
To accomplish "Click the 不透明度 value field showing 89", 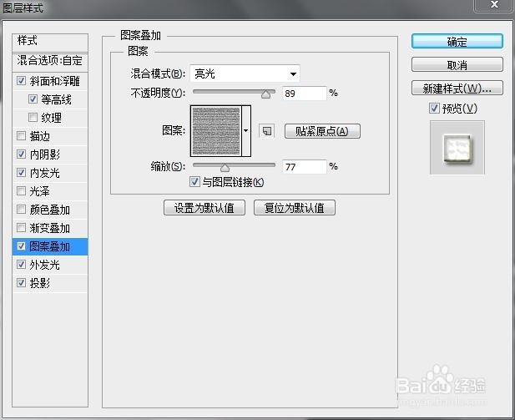I will [304, 94].
